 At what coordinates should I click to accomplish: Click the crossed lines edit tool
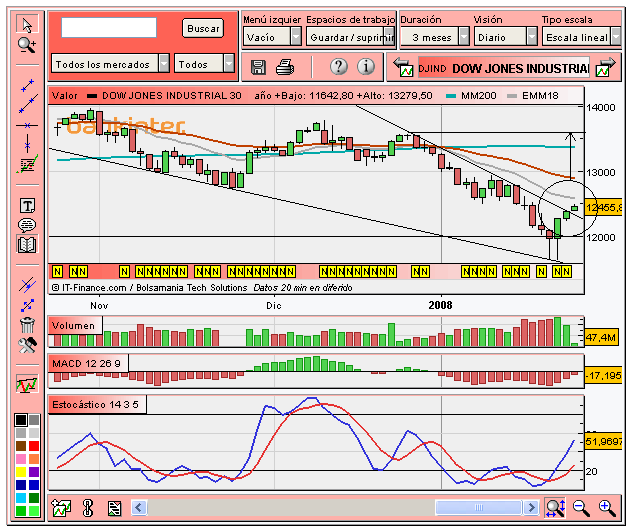(x=27, y=284)
